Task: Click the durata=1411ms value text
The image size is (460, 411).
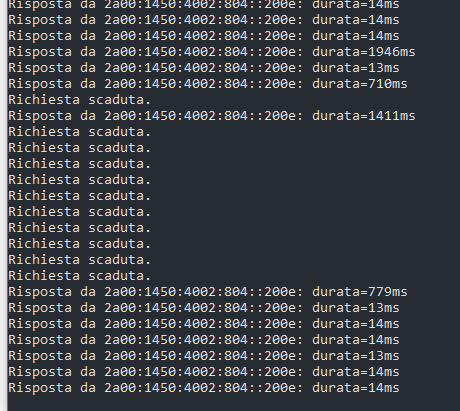Action: coord(364,116)
